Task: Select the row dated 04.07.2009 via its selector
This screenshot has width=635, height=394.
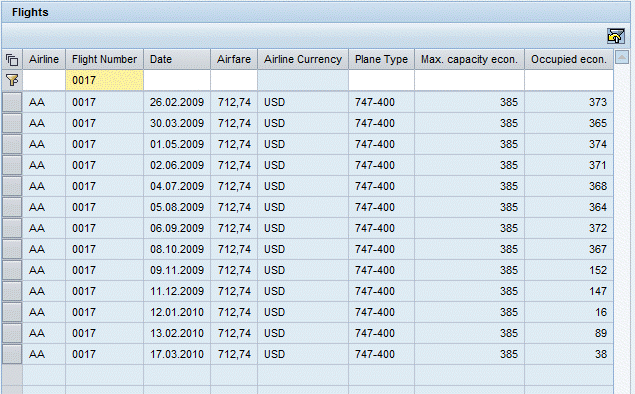Action: tap(12, 186)
